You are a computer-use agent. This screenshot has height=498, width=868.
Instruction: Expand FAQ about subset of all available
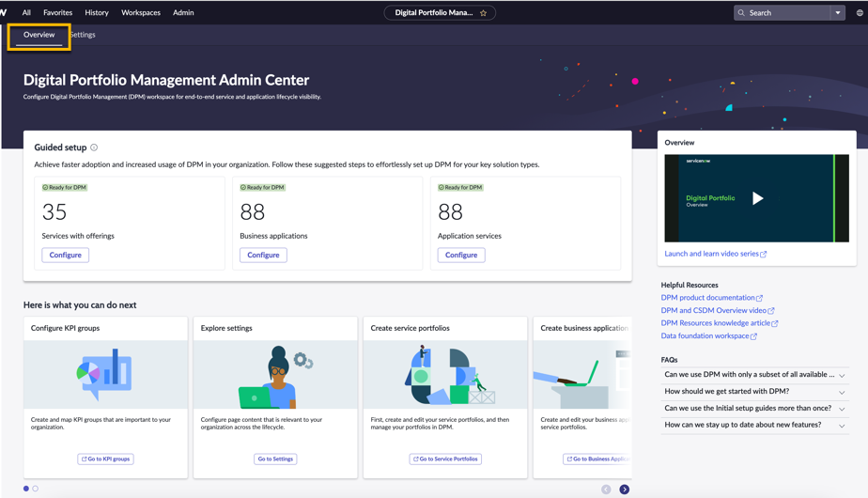[755, 375]
